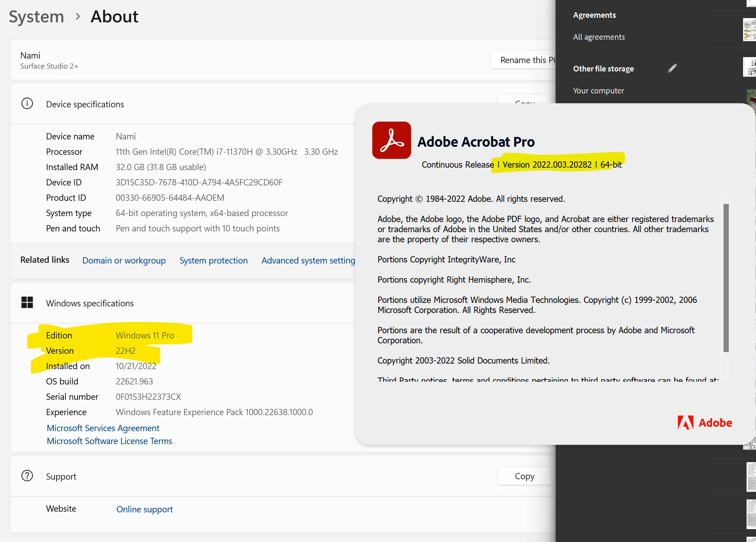Viewport: 756px width, 542px height.
Task: Click the Device specifications info icon
Action: (x=27, y=104)
